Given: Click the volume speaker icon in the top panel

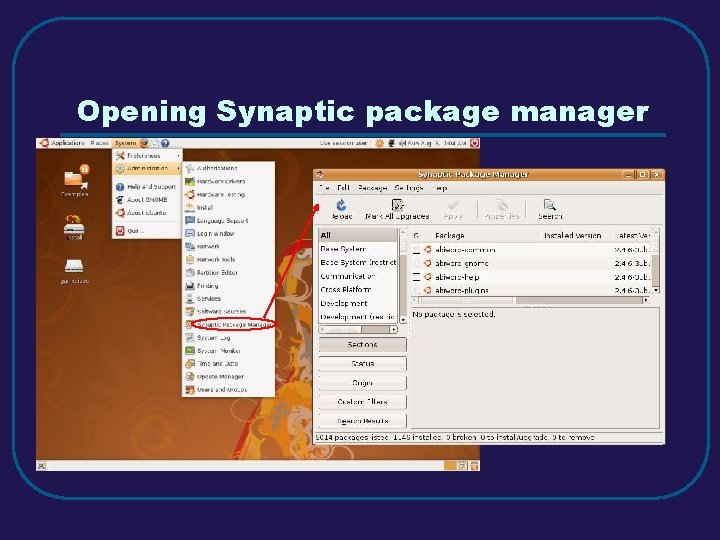Looking at the screenshot, I should coord(402,143).
